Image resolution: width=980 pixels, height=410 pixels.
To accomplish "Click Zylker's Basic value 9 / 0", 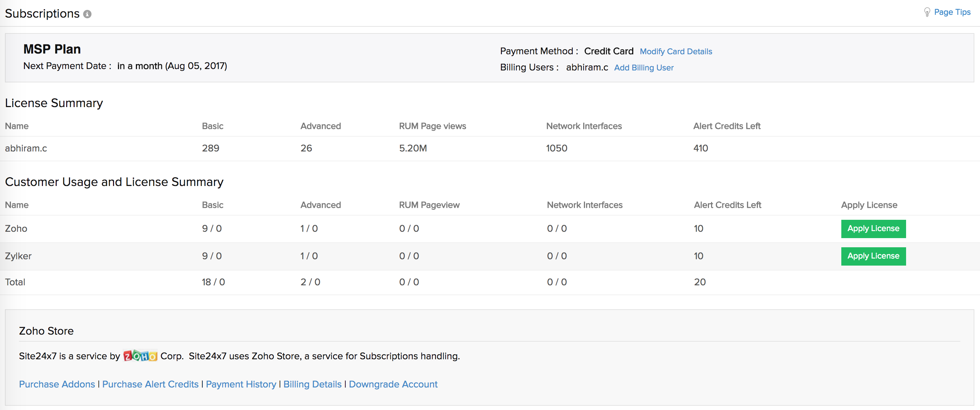I will click(x=212, y=256).
